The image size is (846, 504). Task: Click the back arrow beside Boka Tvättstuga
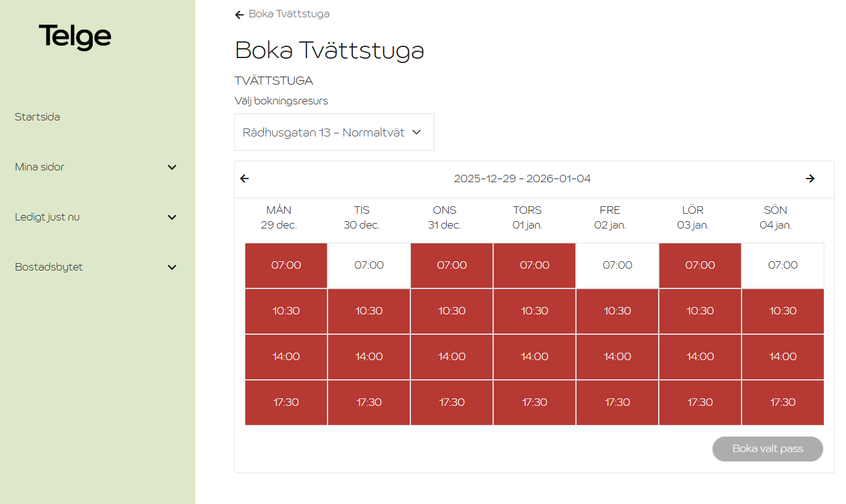coord(240,15)
